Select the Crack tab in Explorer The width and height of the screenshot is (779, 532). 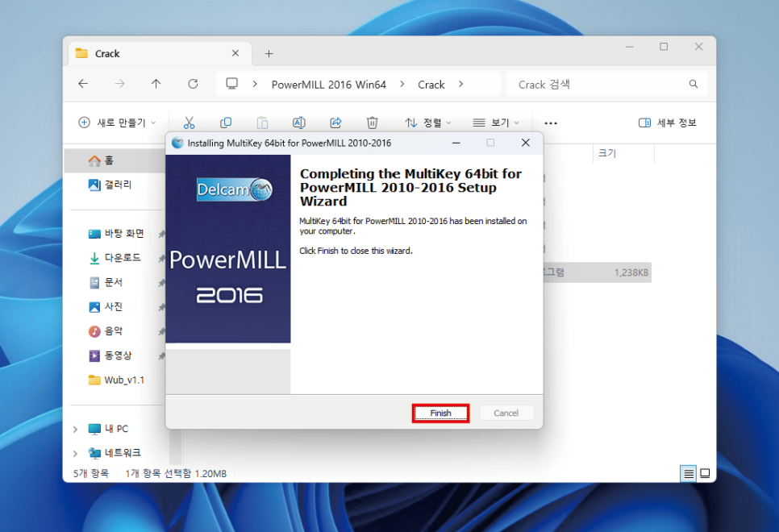click(159, 54)
